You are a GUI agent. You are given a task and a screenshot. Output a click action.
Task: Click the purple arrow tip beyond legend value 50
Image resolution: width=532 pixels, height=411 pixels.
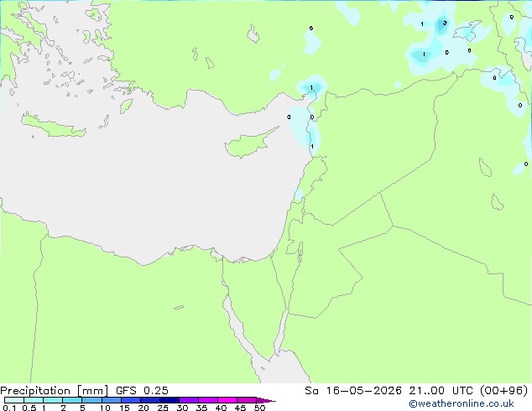click(x=266, y=401)
